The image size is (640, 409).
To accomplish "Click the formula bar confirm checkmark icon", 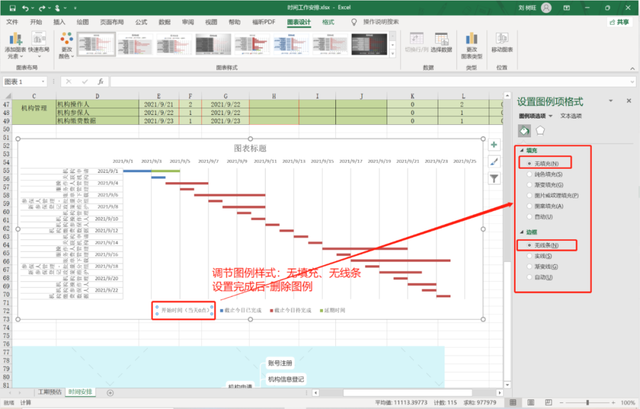I will [84, 82].
